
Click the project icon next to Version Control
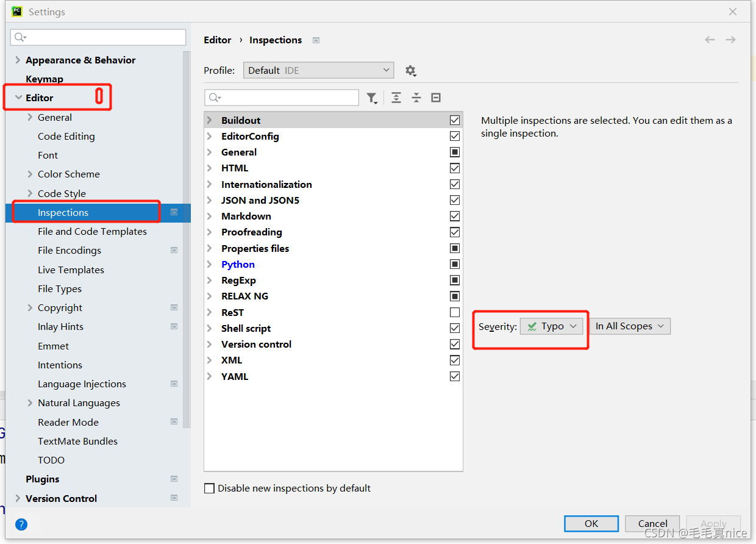pyautogui.click(x=174, y=498)
